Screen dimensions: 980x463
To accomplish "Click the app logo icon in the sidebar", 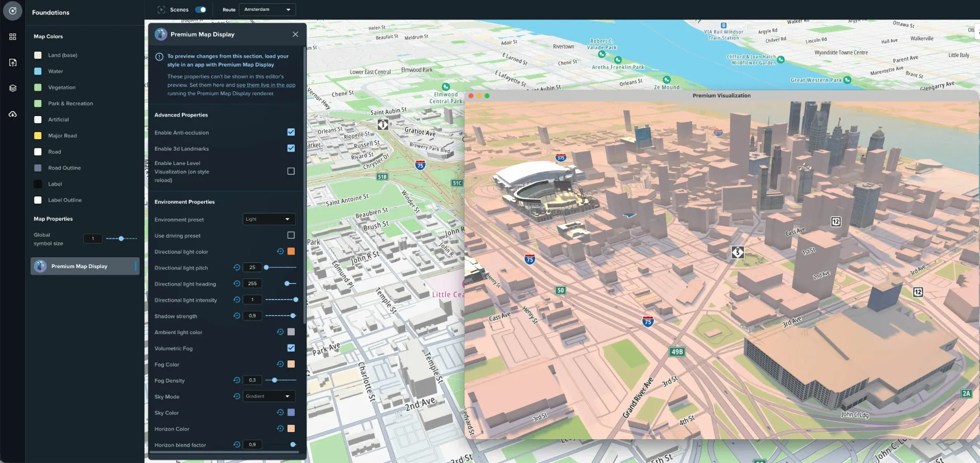I will pos(13,11).
